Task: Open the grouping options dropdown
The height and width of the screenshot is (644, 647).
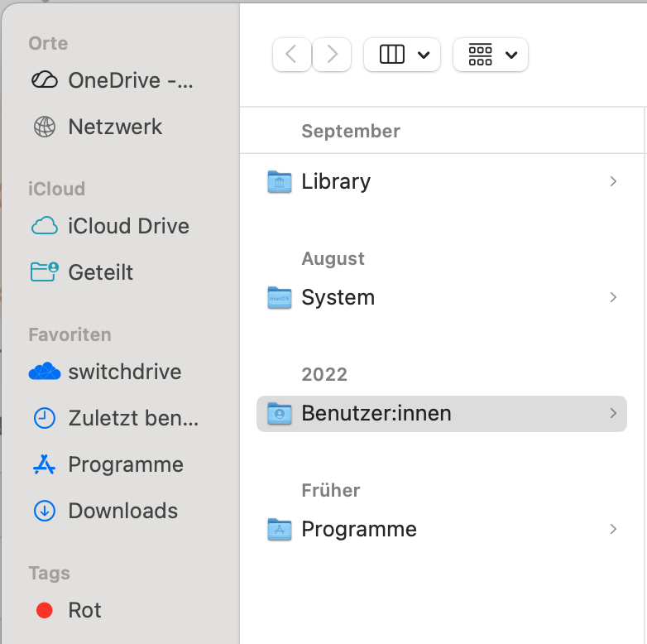Action: 491,55
